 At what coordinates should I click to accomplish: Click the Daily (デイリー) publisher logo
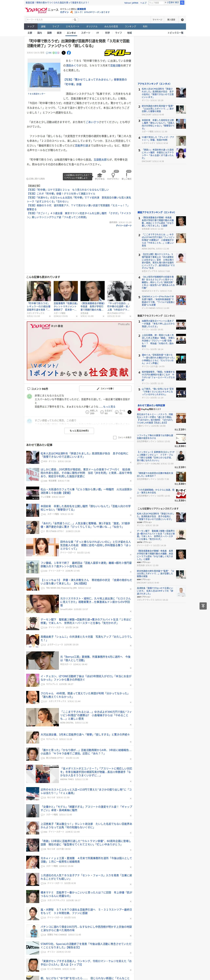118,53
